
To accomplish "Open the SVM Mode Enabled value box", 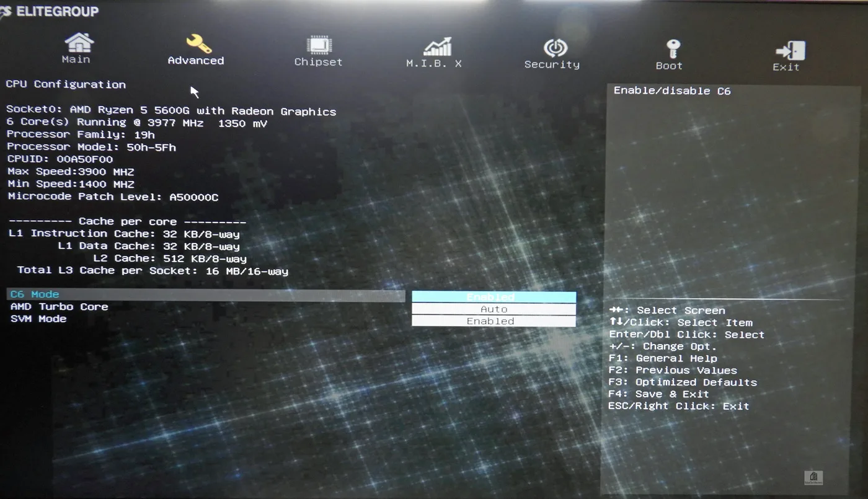I will coord(494,321).
